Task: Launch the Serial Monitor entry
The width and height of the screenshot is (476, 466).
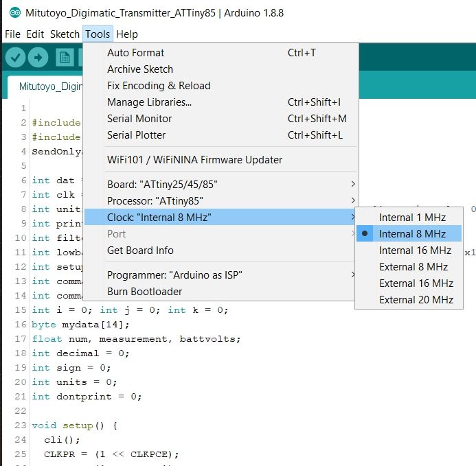Action: [220, 119]
